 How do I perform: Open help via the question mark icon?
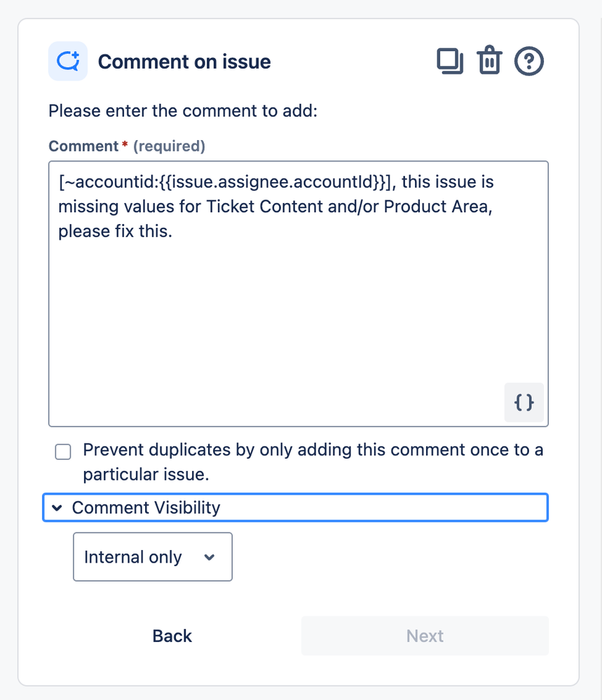point(528,61)
